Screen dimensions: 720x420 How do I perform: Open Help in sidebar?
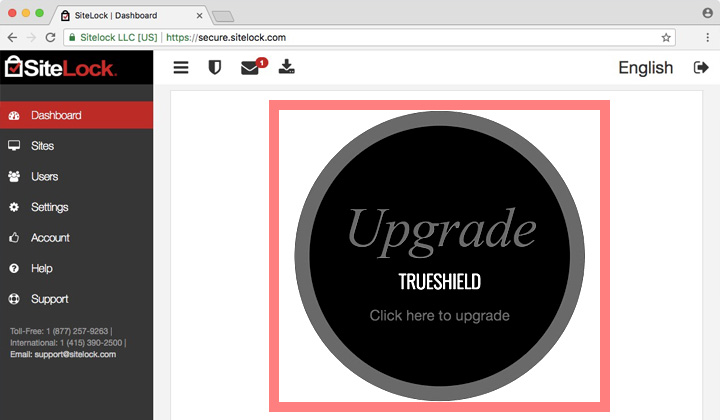pyautogui.click(x=76, y=268)
